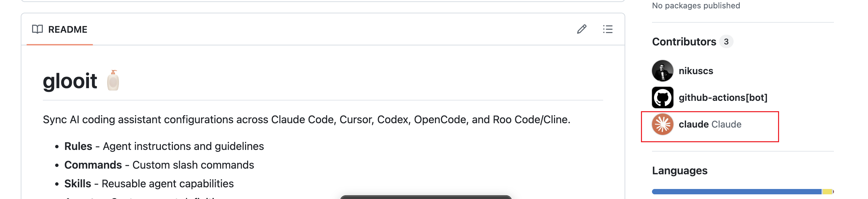Open the nikuscs profile avatar
Image resolution: width=868 pixels, height=199 pixels.
click(662, 71)
